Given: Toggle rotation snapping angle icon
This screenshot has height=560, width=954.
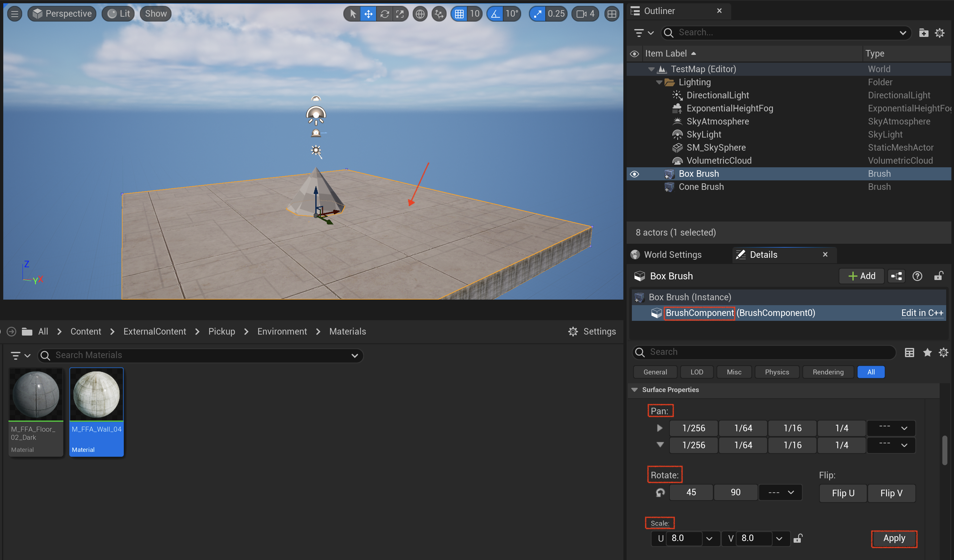Looking at the screenshot, I should [495, 14].
